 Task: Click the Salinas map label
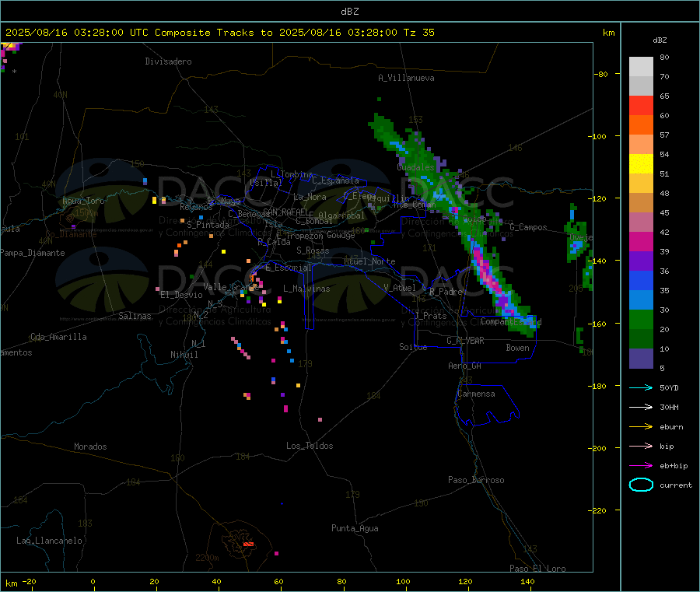(x=135, y=316)
